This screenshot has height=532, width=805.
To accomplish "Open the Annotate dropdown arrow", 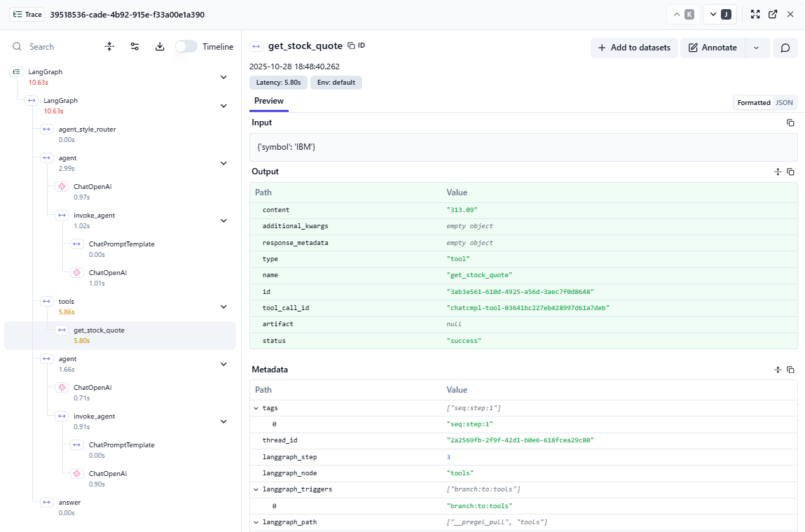I will click(x=756, y=48).
